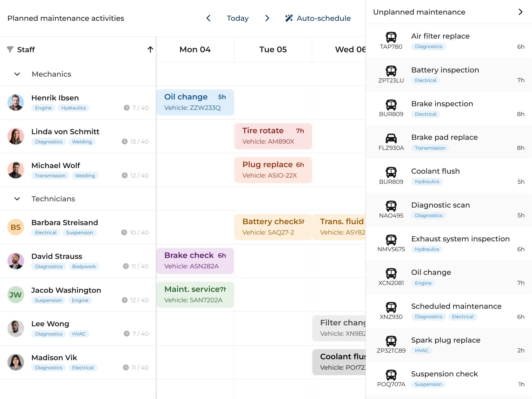This screenshot has width=532, height=399.
Task: Open the Staff filter icon
Action: (10, 50)
